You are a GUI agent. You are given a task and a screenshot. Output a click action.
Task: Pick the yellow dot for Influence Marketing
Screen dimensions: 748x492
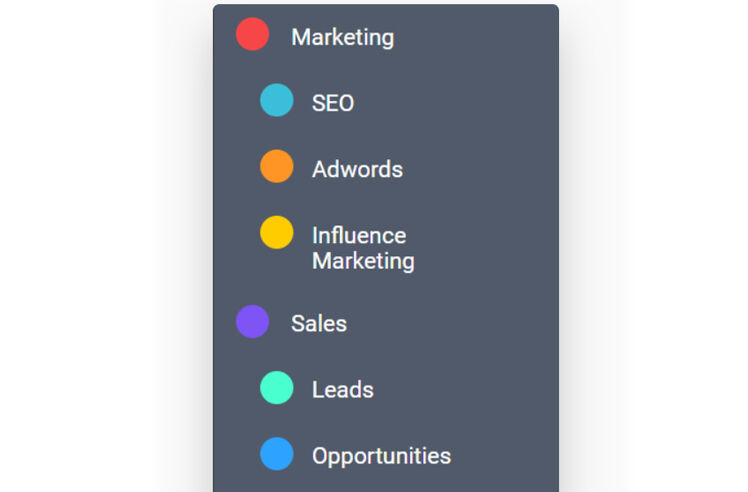(x=277, y=232)
